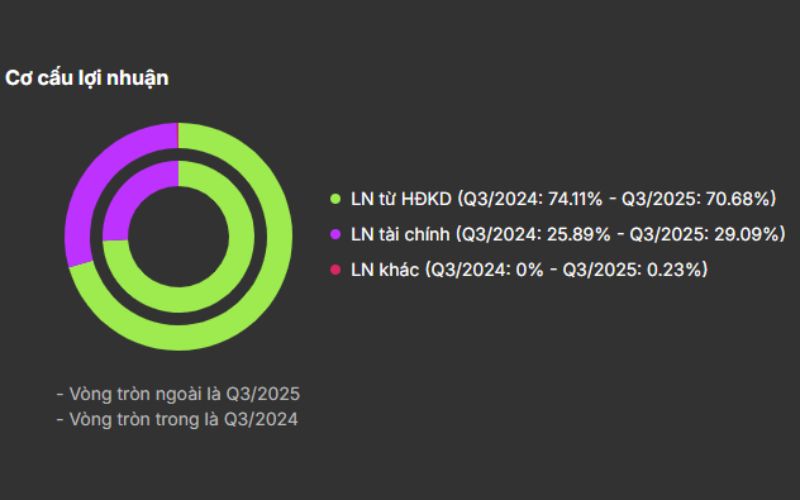Click the note Vòng tròn ngoài là Q3/2025
Screen dimensions: 800x500
178,392
